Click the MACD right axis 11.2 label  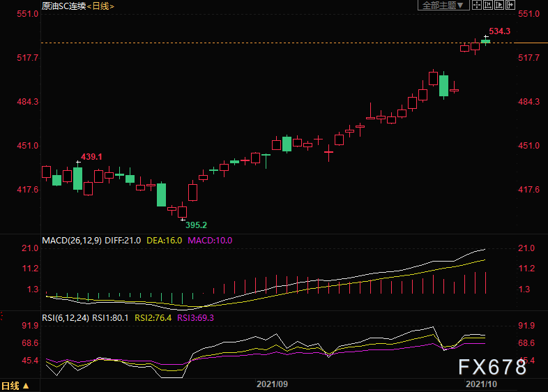coord(526,269)
